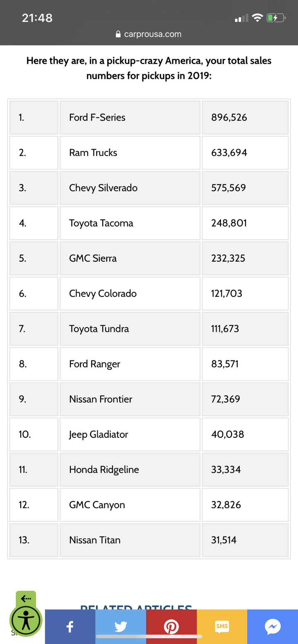298x644 pixels.
Task: Open the accessibility widget icon
Action: 26,620
